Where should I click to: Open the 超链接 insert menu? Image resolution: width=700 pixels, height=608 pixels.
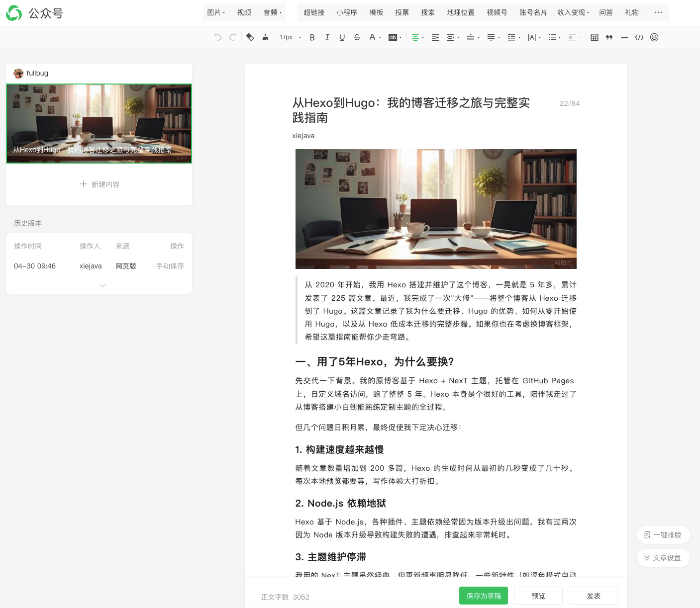pos(313,12)
